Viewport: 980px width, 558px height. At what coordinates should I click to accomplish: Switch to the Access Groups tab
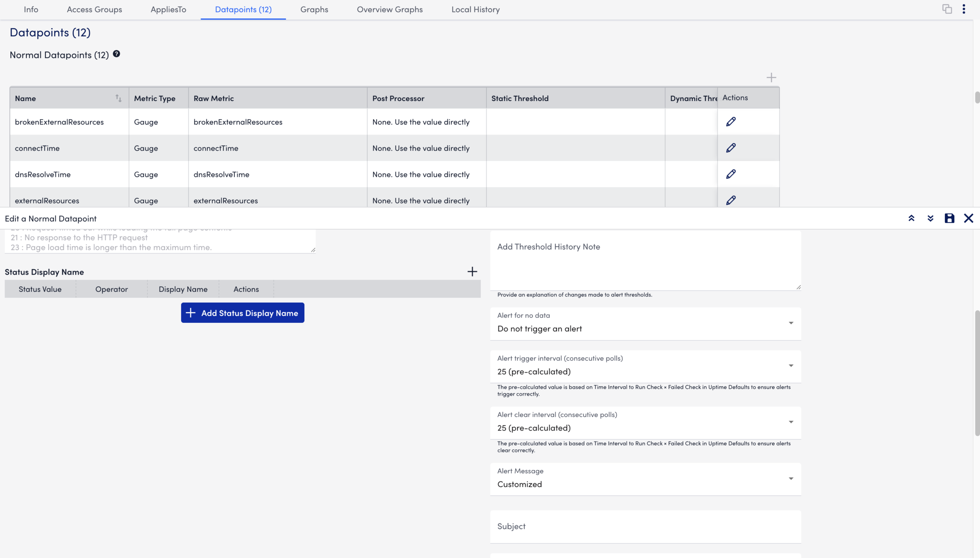click(x=94, y=9)
